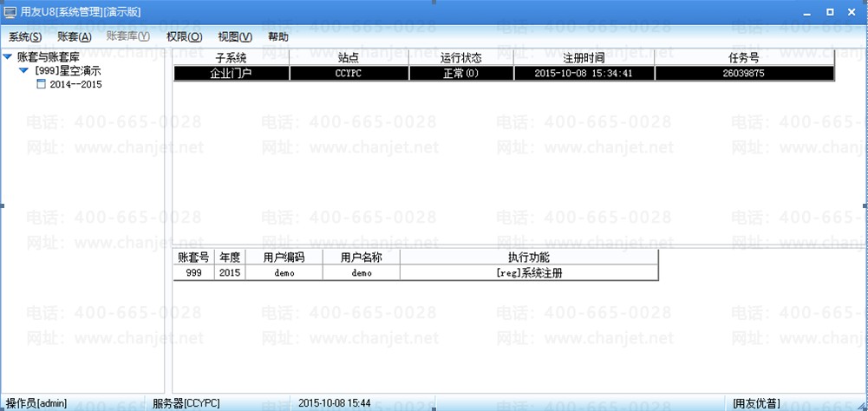Click [用友优普] in the status bar
Screen dimensions: 868x411
click(x=757, y=403)
